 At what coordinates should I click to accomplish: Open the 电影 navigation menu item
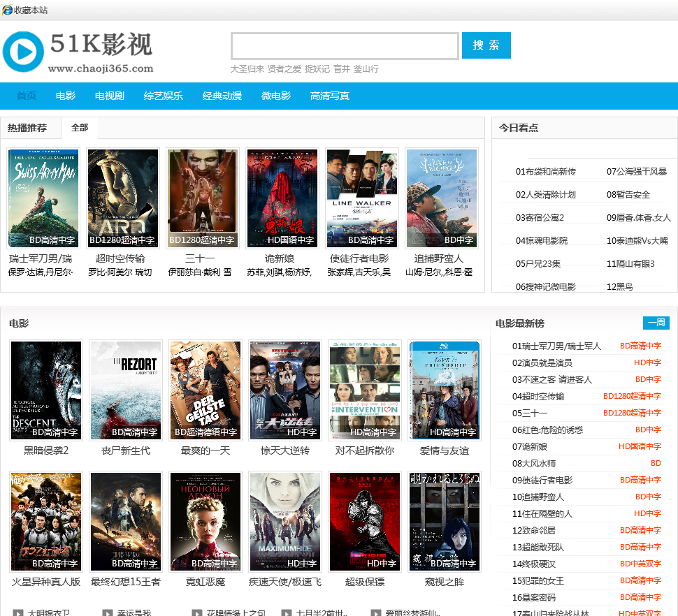66,96
